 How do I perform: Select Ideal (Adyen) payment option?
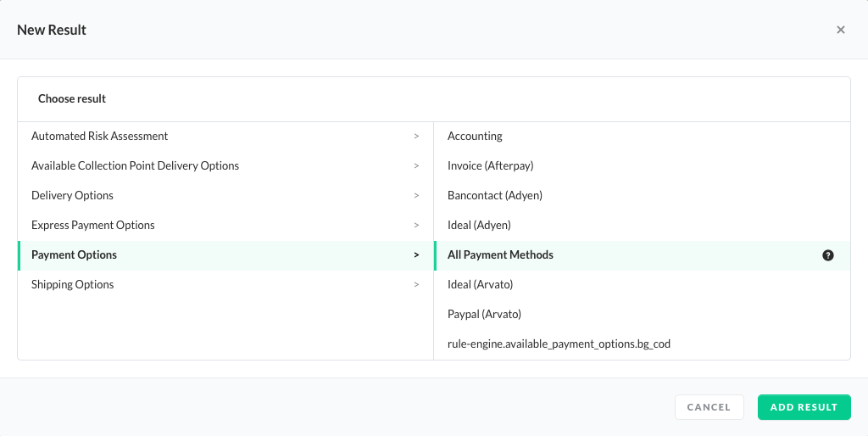point(479,225)
